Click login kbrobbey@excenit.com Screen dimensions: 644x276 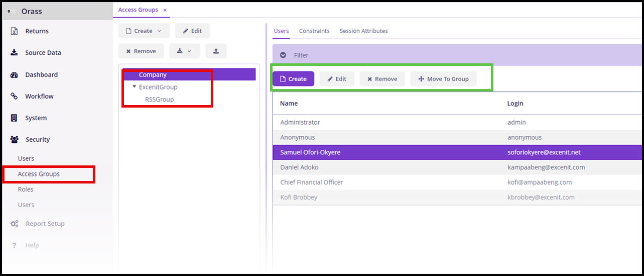tap(541, 198)
